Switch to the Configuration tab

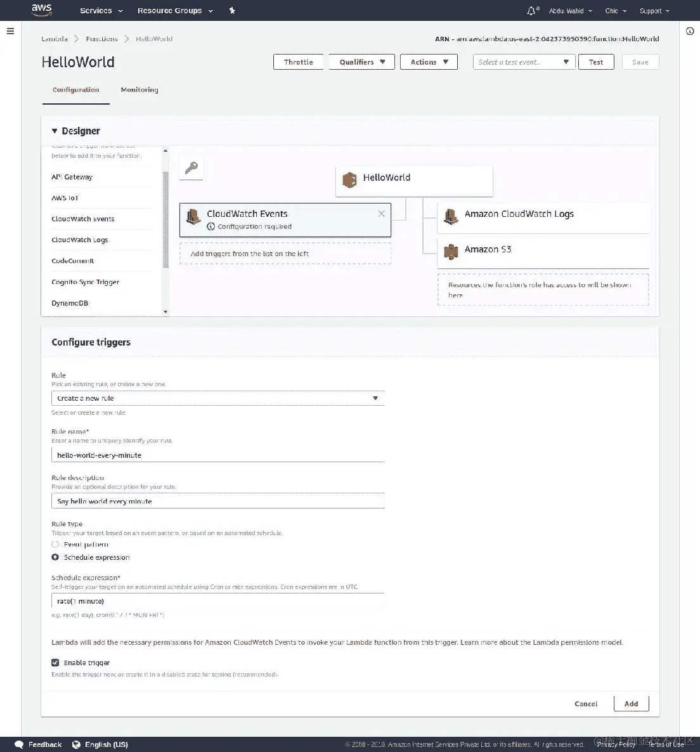[75, 89]
